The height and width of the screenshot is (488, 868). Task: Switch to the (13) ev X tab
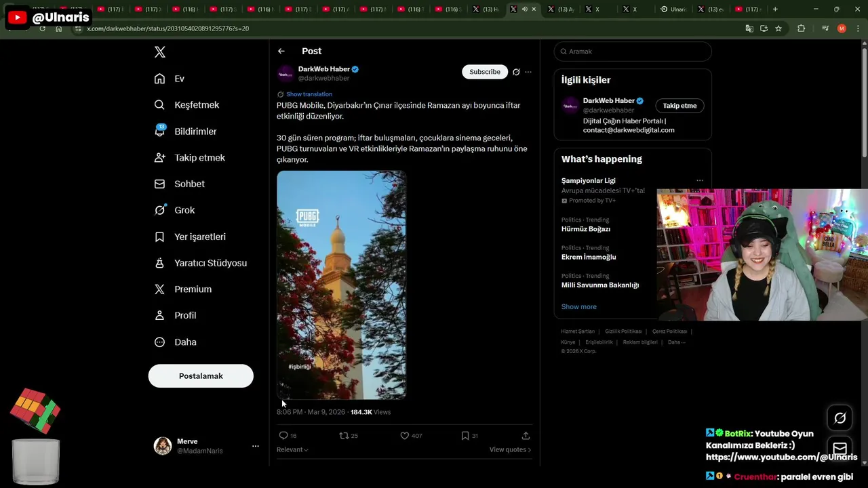coord(710,9)
